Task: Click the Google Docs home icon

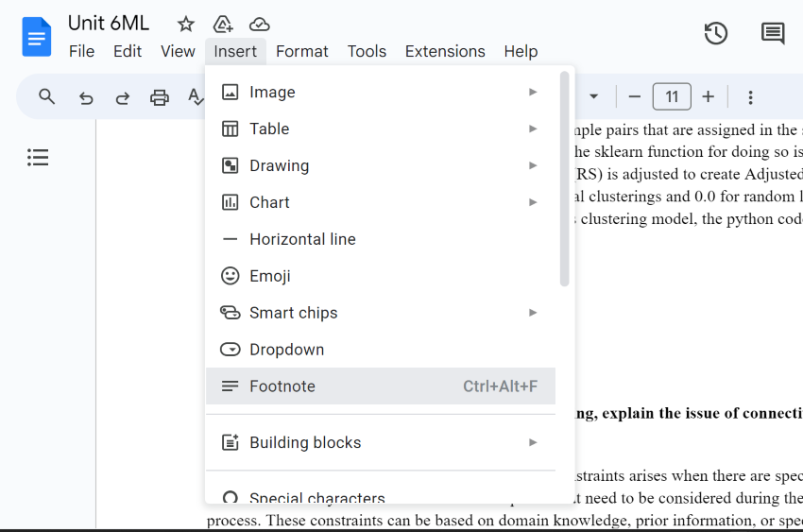Action: point(37,37)
